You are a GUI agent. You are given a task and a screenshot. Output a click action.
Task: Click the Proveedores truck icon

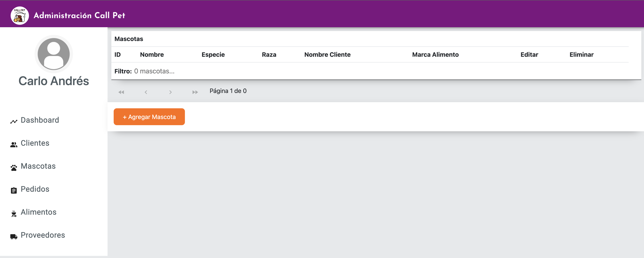click(14, 237)
